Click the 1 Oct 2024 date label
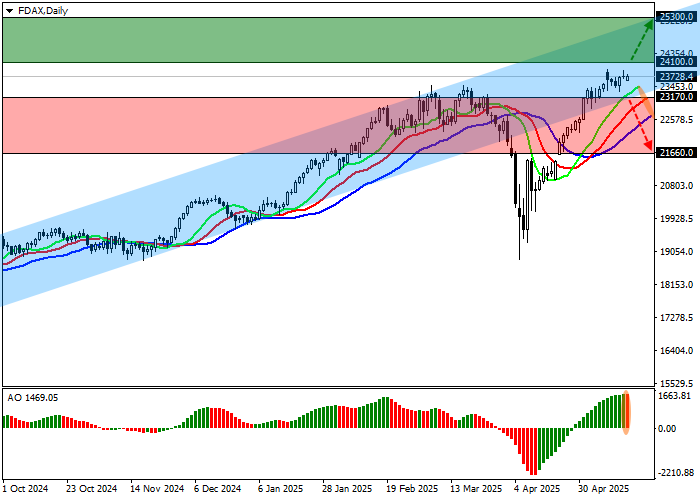The width and height of the screenshot is (700, 500). pyautogui.click(x=24, y=489)
